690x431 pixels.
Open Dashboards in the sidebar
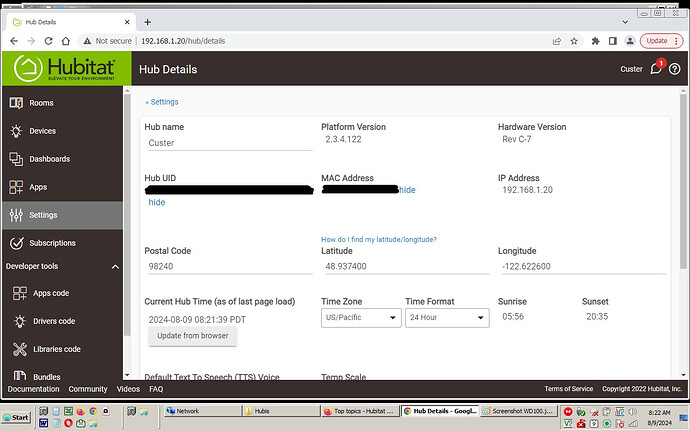click(x=62, y=159)
